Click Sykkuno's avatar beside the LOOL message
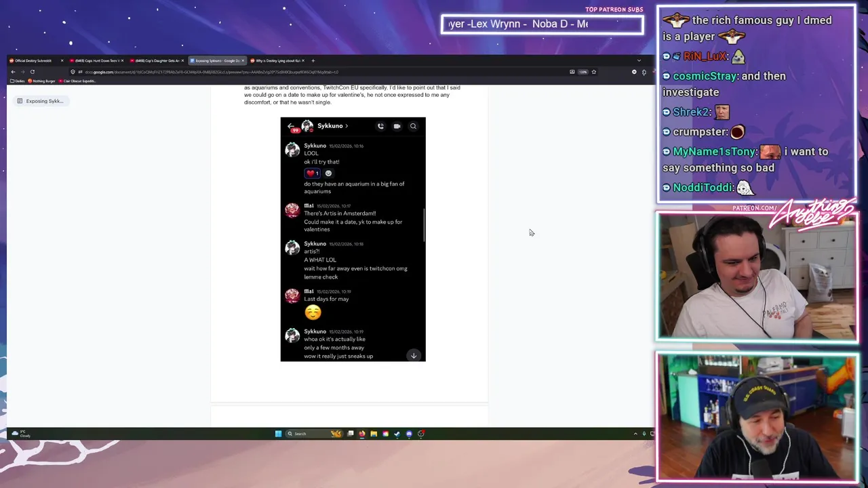The height and width of the screenshot is (488, 868). coord(292,150)
